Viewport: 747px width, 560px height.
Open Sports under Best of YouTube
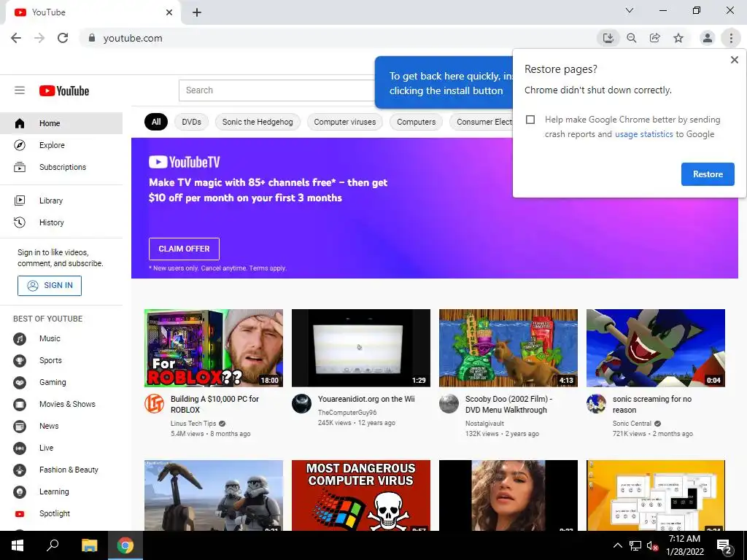click(x=61, y=360)
